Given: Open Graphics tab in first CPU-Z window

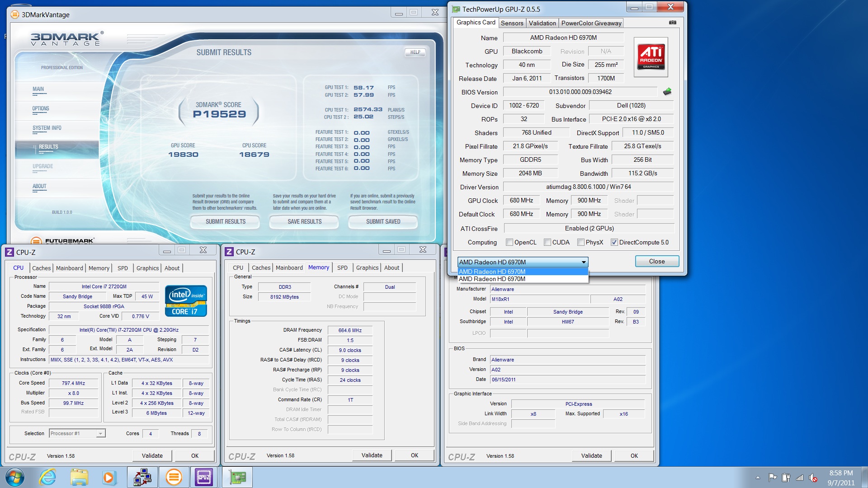Looking at the screenshot, I should point(148,268).
